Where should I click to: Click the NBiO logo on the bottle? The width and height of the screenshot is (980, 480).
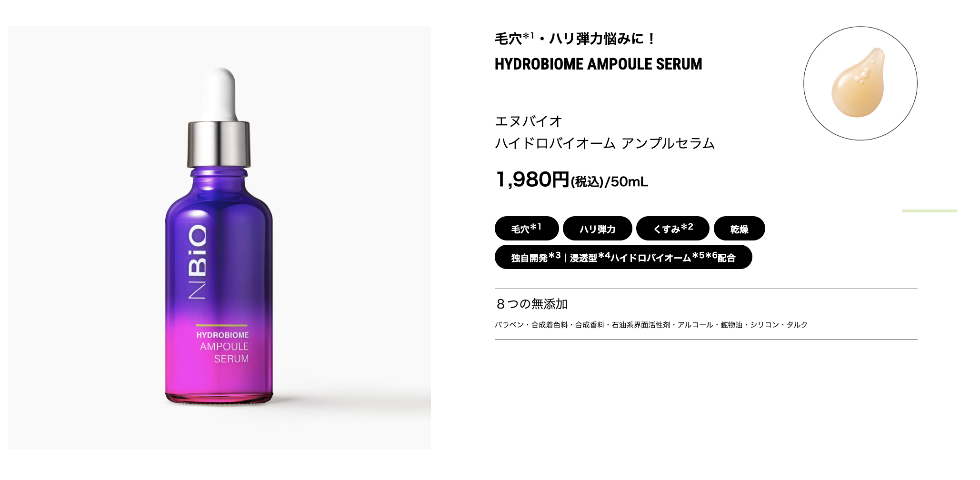pos(198,261)
